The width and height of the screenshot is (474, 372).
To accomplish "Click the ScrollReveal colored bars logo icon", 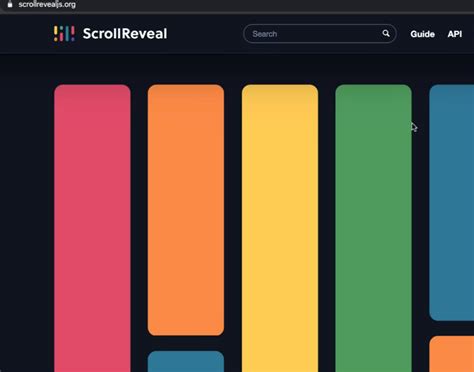I will [64, 34].
